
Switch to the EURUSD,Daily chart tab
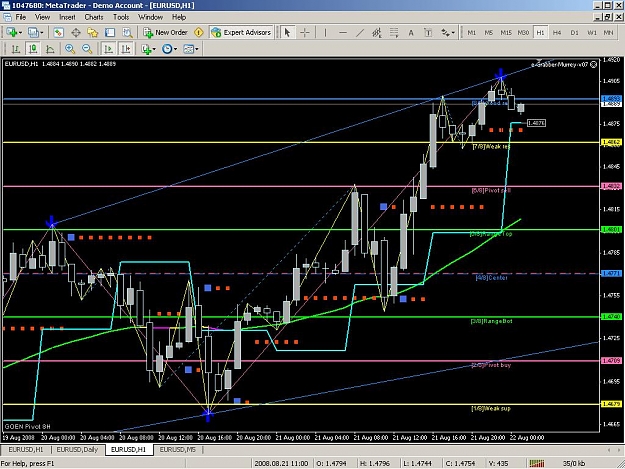tap(77, 449)
